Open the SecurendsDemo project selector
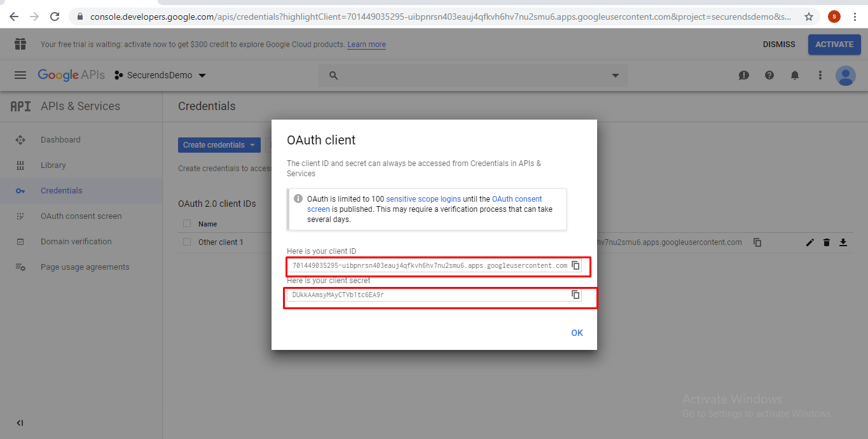 click(160, 74)
